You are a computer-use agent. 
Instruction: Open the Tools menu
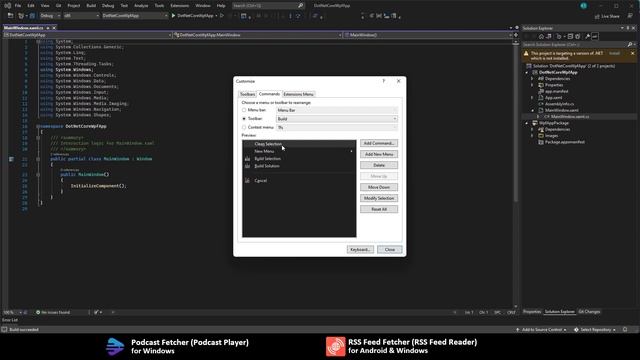tap(159, 6)
